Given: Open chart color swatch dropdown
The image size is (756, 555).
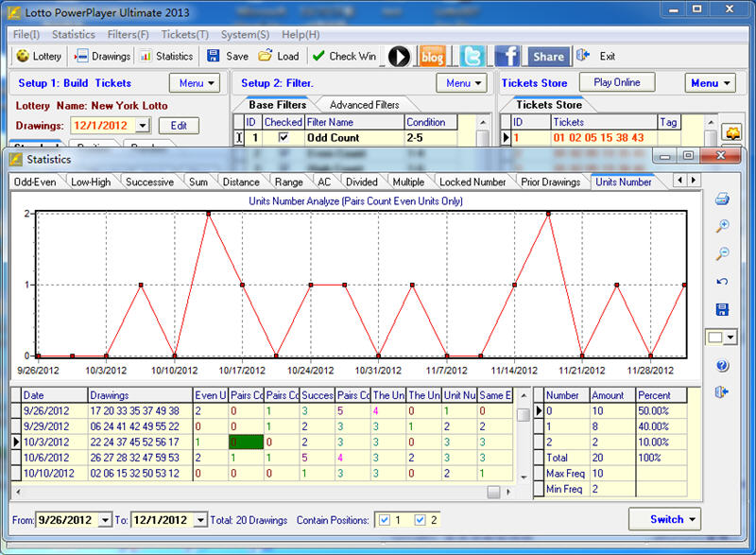Looking at the screenshot, I should coord(730,337).
